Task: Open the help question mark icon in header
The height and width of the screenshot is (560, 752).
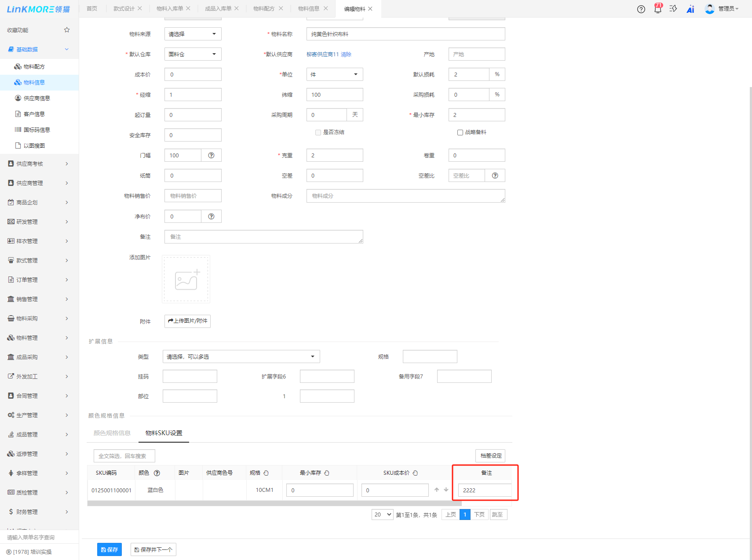Action: pos(641,9)
